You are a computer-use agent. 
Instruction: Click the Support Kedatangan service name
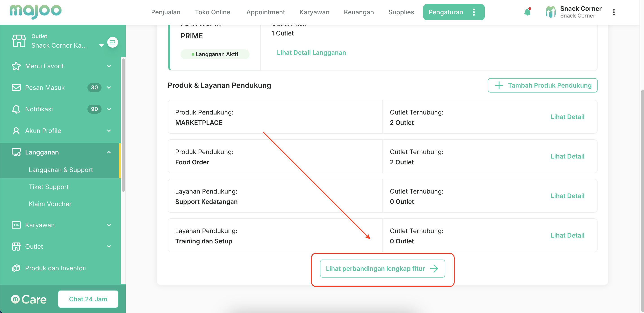(x=206, y=202)
